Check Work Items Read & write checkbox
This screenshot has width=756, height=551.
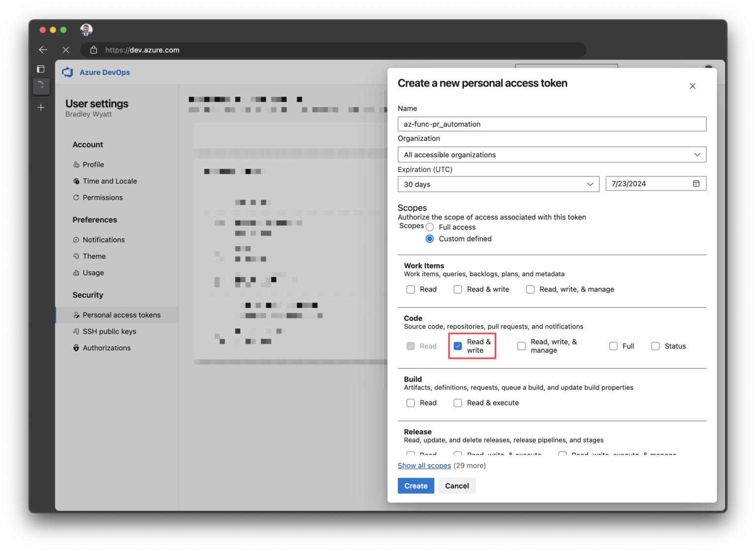[x=458, y=290]
